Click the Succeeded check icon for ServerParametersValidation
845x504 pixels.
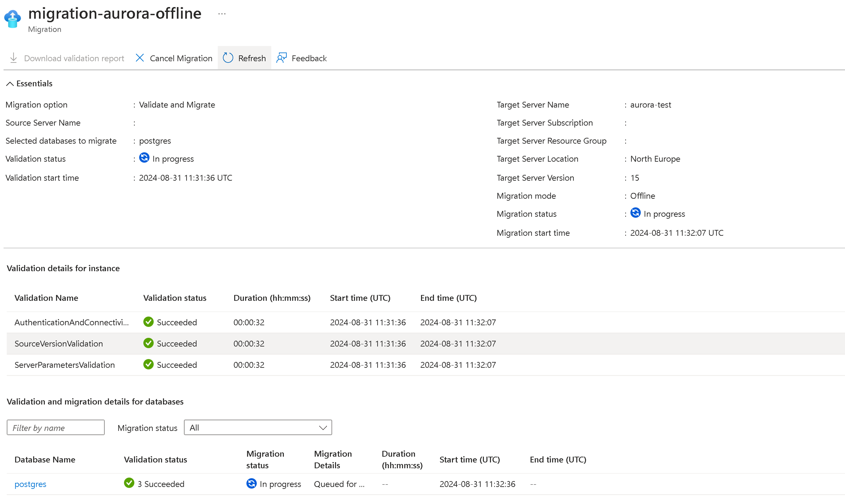pyautogui.click(x=148, y=364)
